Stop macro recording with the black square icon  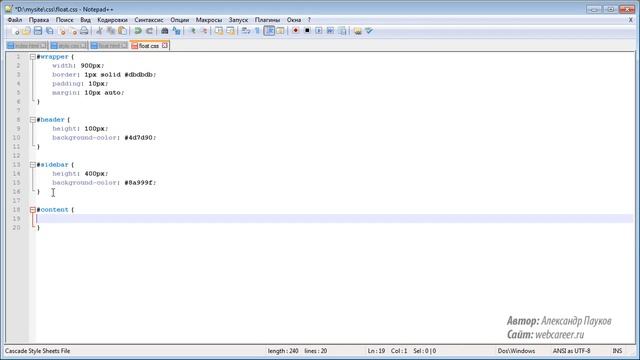coord(307,31)
